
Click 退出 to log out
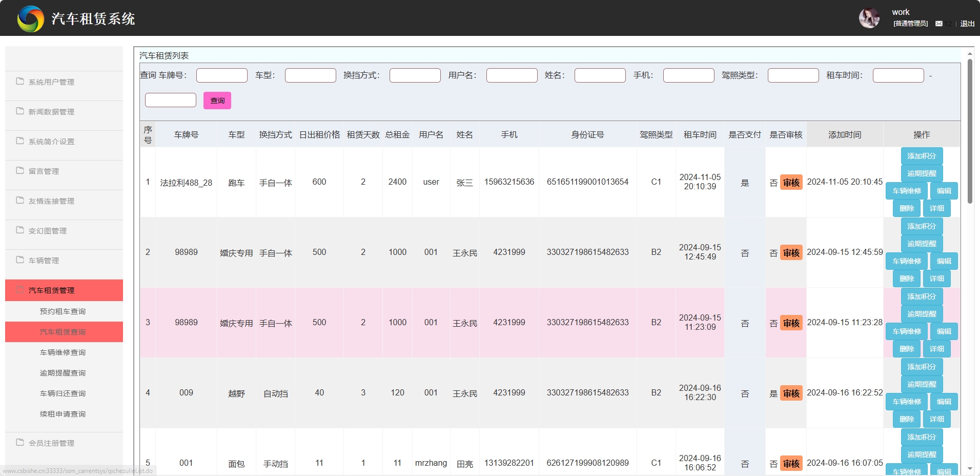[x=967, y=24]
